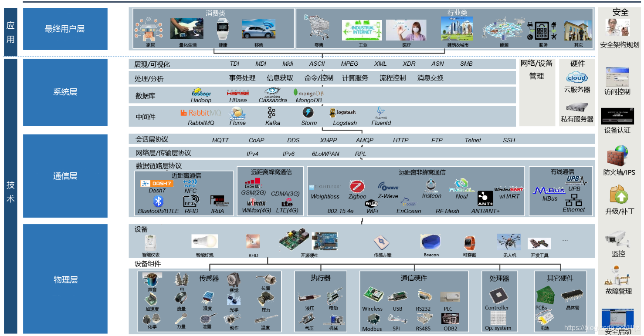Click the UPB logo
Viewport: 644px width, 336px height.
pyautogui.click(x=576, y=180)
